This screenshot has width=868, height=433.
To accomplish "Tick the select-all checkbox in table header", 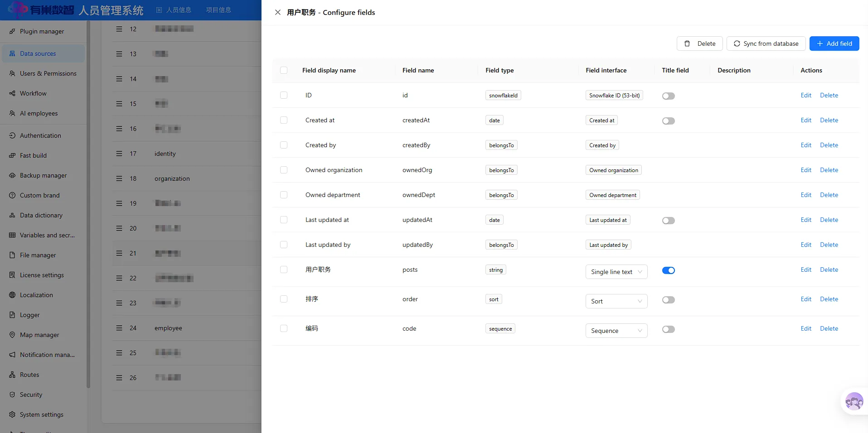I will point(284,70).
